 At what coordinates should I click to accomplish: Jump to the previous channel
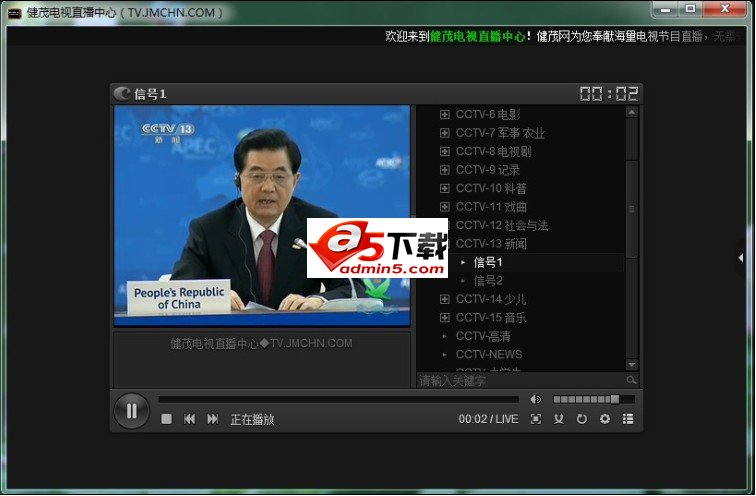189,419
